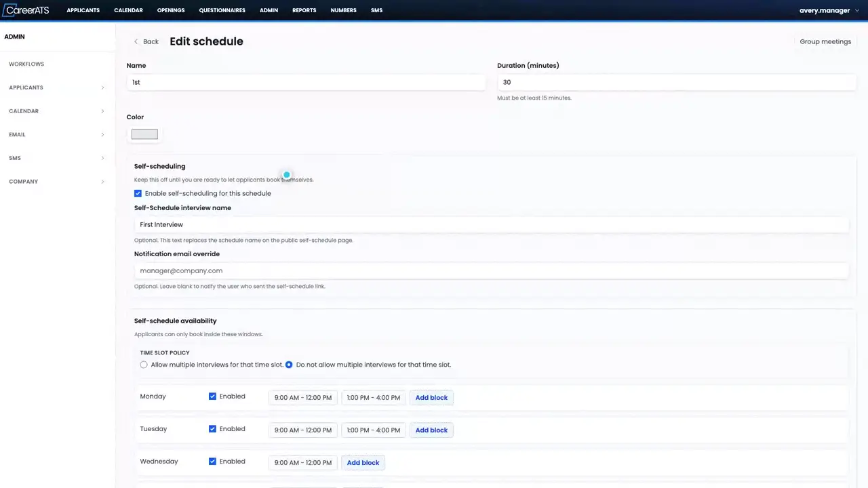868x488 pixels.
Task: Toggle Enable self-scheduling for this schedule
Action: click(138, 193)
